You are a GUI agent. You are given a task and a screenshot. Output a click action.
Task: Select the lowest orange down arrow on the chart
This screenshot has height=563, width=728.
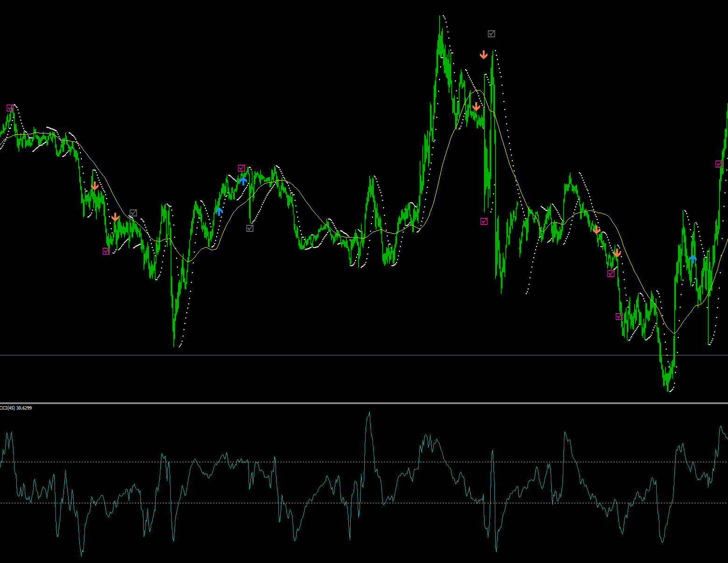coord(617,253)
